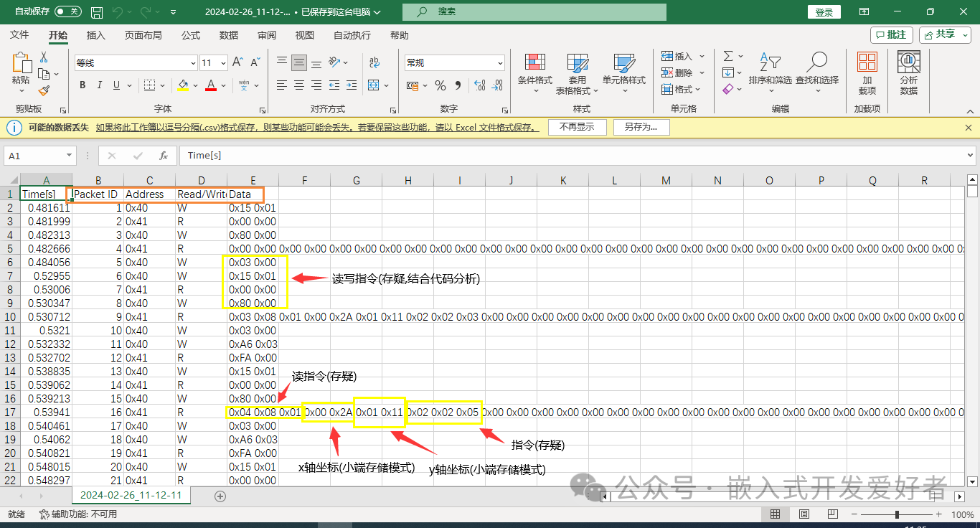Switch to Page Break Preview in status bar
This screenshot has height=528, width=980.
coord(832,514)
